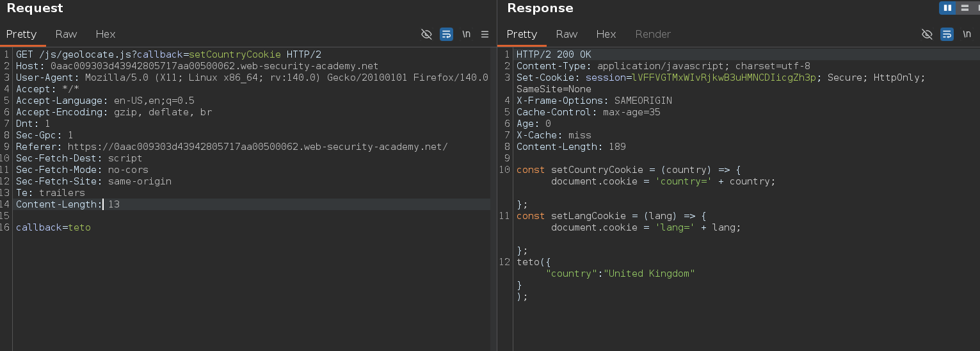This screenshot has height=351, width=980.
Task: Click the Accept-Encoding header line
Action: click(114, 112)
